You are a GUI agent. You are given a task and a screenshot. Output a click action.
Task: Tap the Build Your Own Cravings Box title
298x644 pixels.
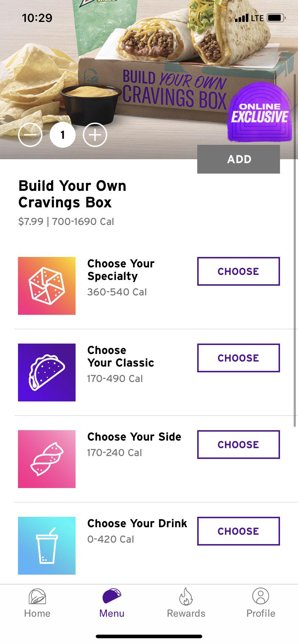tap(72, 194)
